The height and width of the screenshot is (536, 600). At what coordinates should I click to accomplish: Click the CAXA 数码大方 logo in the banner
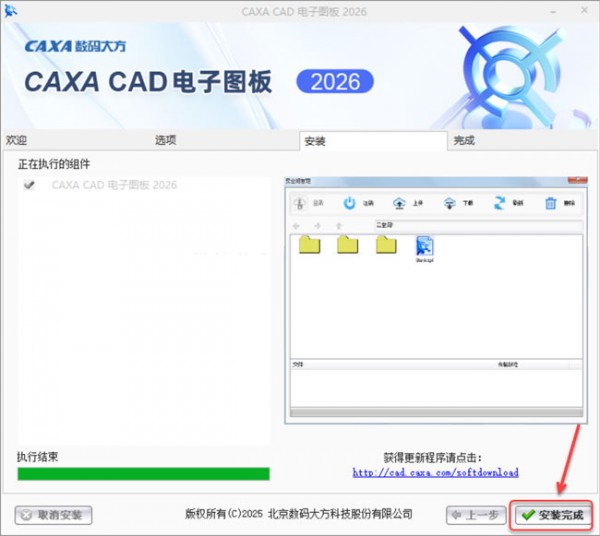pyautogui.click(x=75, y=46)
